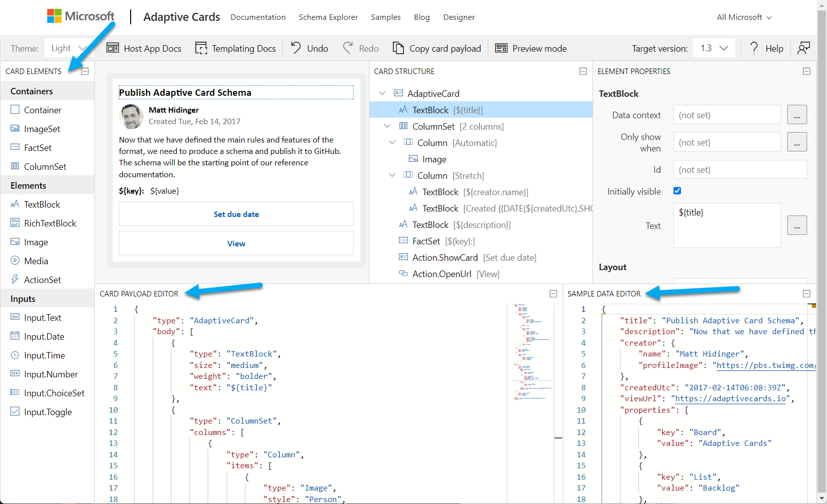Open Templating Docs icon
827x504 pixels.
click(201, 48)
